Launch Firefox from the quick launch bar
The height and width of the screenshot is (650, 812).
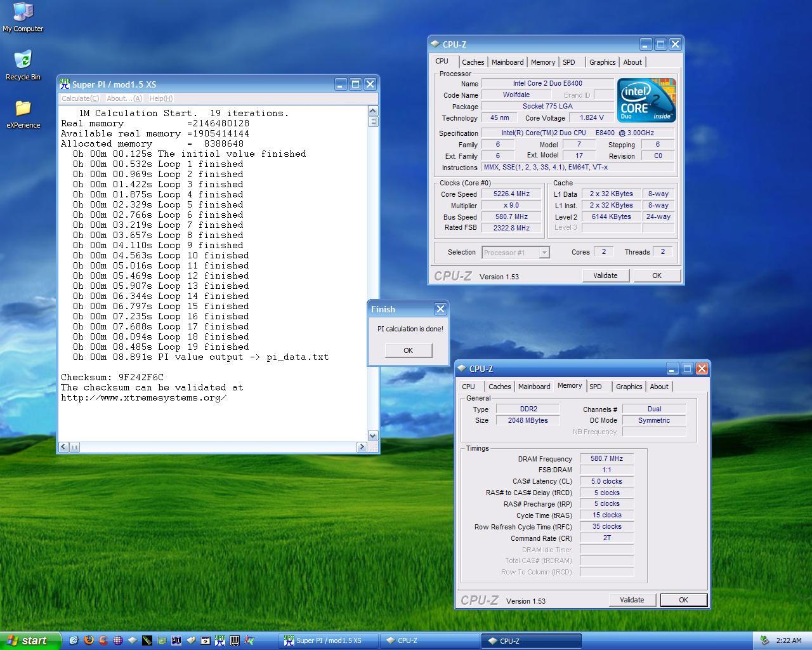pos(89,640)
